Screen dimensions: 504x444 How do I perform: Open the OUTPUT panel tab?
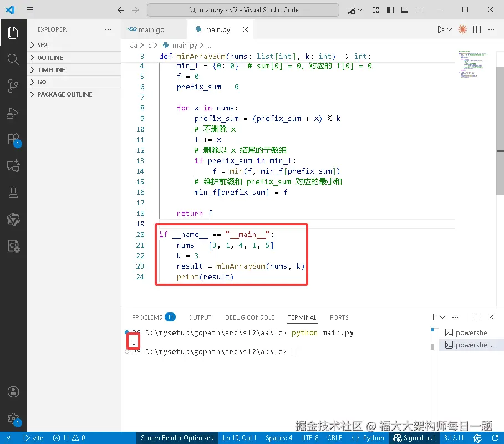(200, 317)
